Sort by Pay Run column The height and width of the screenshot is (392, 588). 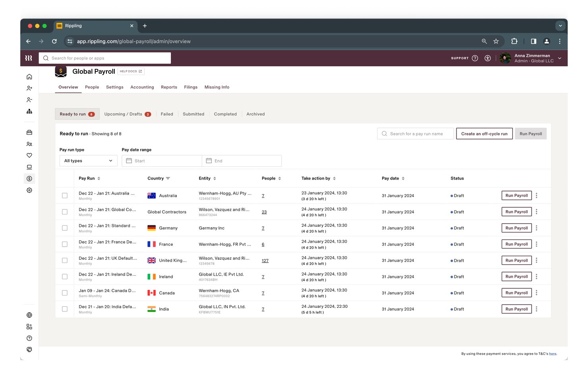pos(99,178)
